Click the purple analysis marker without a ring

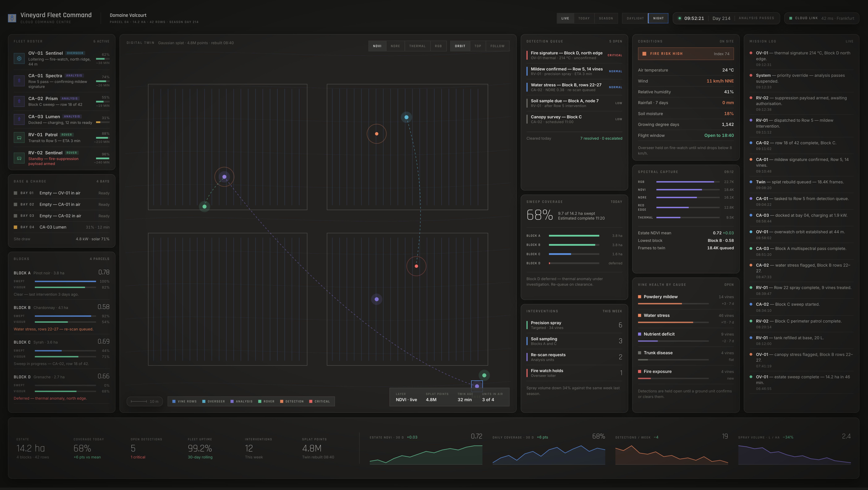point(377,299)
